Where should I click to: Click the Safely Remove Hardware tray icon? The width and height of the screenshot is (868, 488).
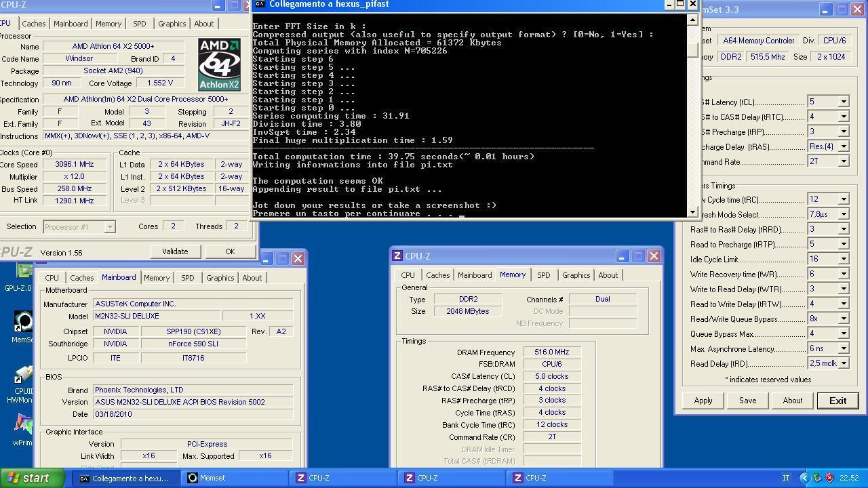point(817,478)
